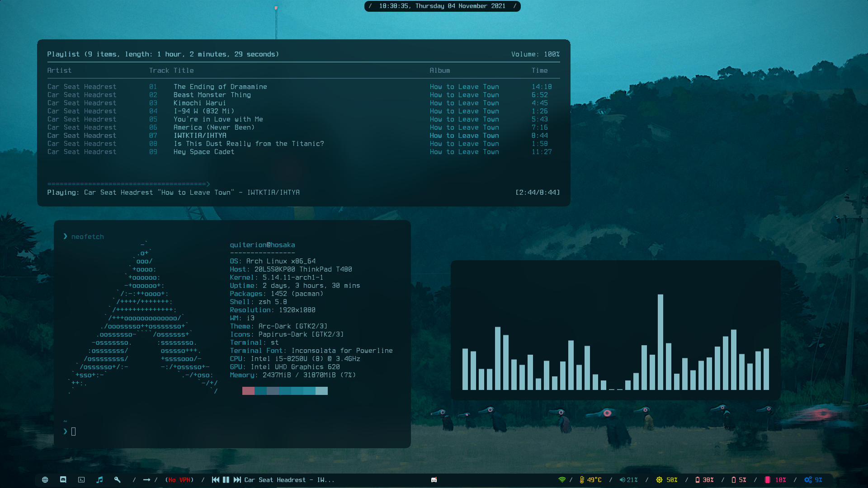This screenshot has height=488, width=868.
Task: Skip to previous track in bottom bar
Action: click(x=216, y=480)
